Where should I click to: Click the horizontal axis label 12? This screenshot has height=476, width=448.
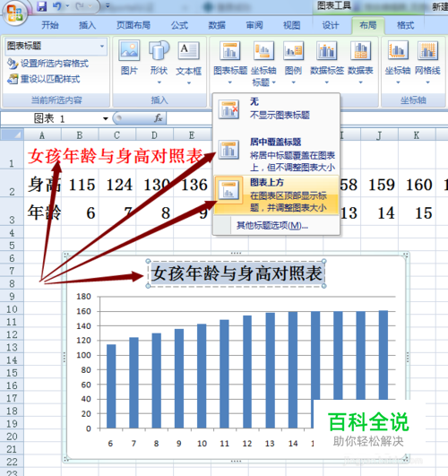tap(247, 444)
